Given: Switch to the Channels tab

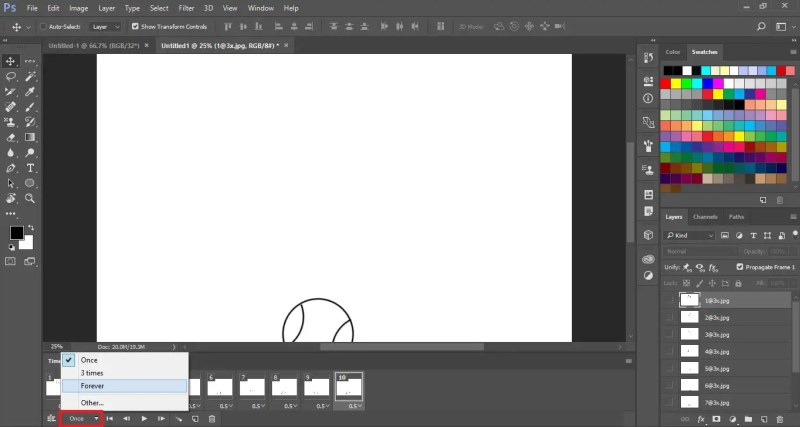Looking at the screenshot, I should click(706, 217).
